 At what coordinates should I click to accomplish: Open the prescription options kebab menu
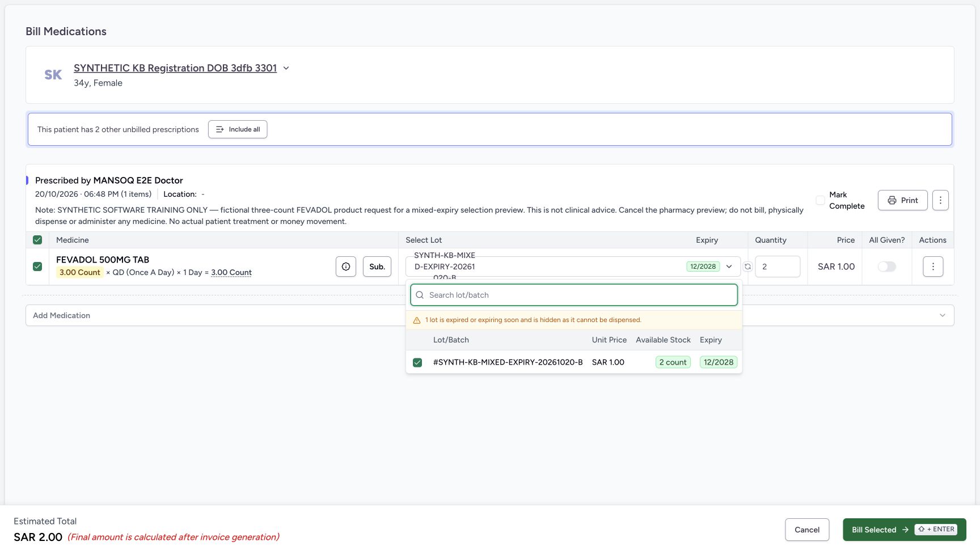pyautogui.click(x=940, y=200)
